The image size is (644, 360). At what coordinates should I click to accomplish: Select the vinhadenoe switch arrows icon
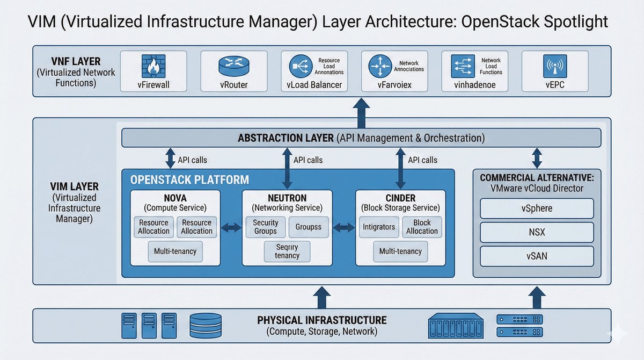[x=462, y=67]
